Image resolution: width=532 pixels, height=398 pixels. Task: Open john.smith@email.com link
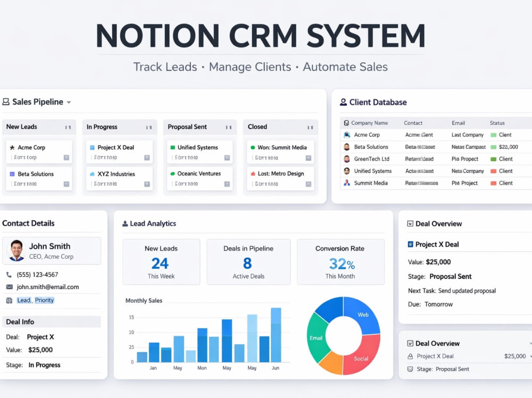point(48,287)
